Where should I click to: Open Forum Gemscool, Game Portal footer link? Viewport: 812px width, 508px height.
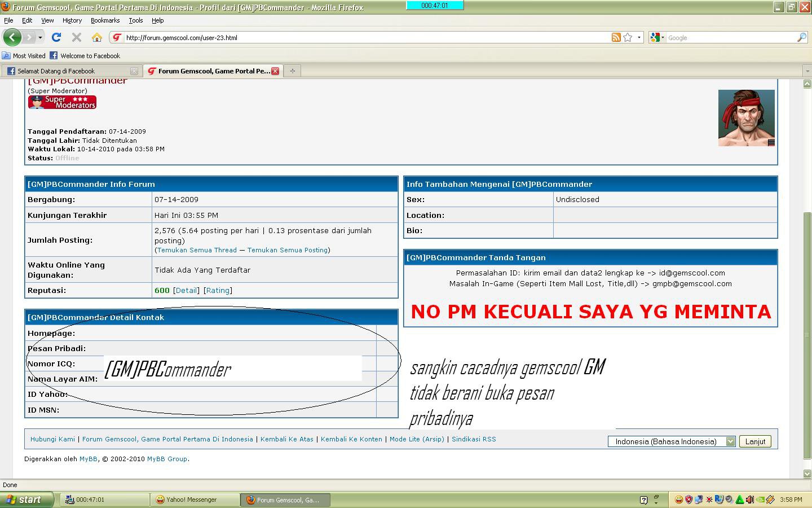167,439
